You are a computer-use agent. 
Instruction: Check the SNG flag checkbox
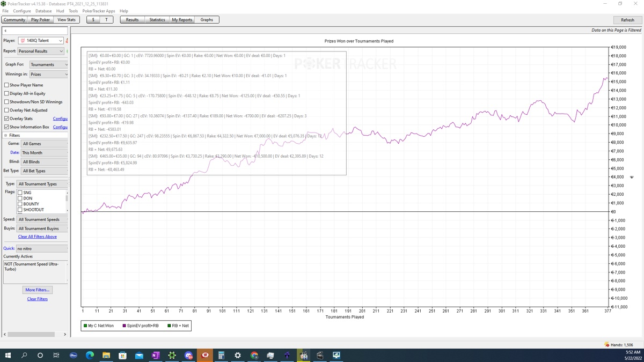click(x=20, y=193)
